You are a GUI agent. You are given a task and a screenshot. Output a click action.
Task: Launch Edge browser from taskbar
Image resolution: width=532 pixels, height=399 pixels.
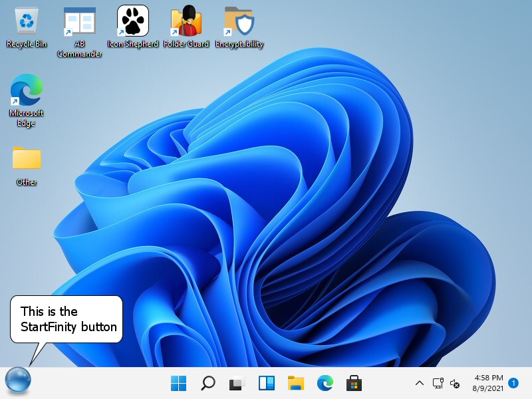pos(325,384)
